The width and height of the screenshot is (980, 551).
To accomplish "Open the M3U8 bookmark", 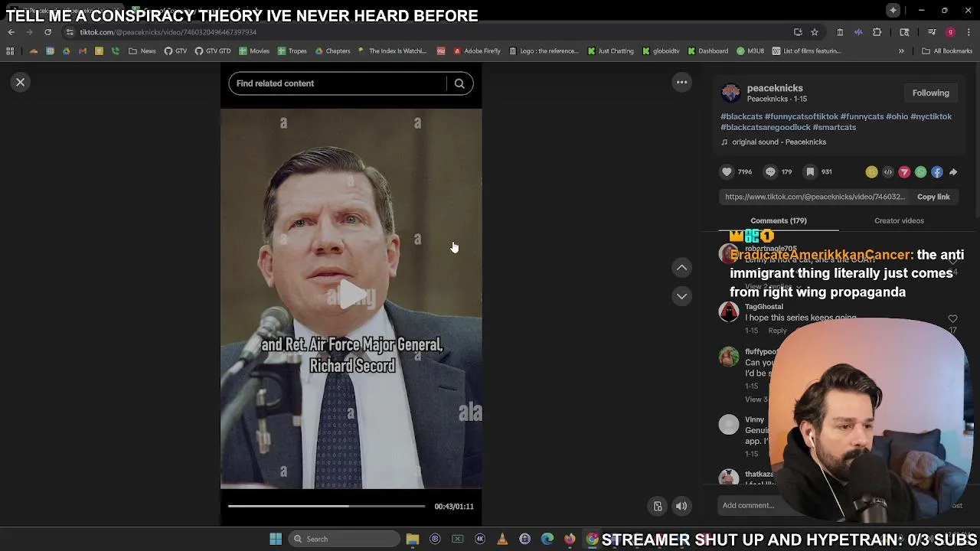I will tap(750, 51).
